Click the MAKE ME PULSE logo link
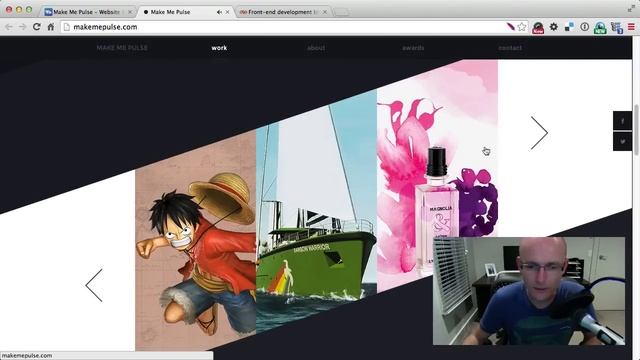Image resolution: width=640 pixels, height=360 pixels. (122, 48)
